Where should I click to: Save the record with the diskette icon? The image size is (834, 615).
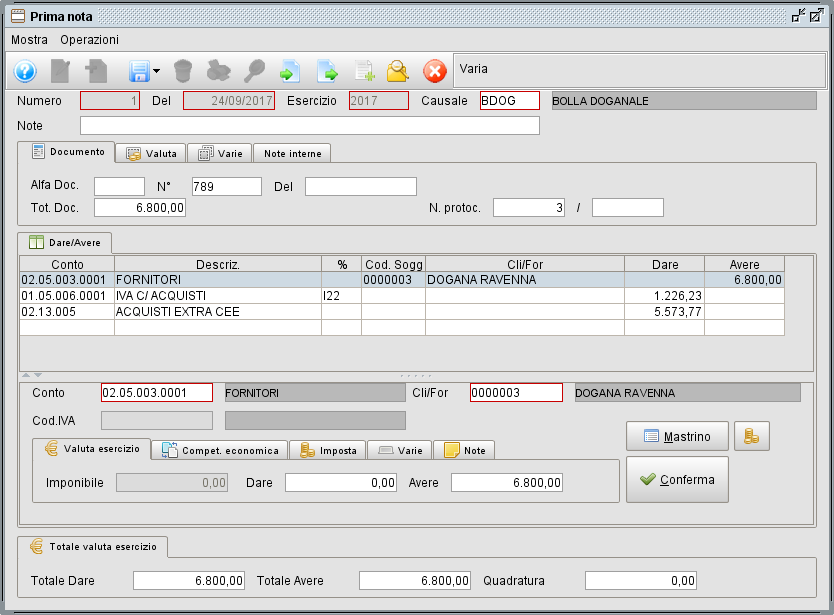[138, 71]
